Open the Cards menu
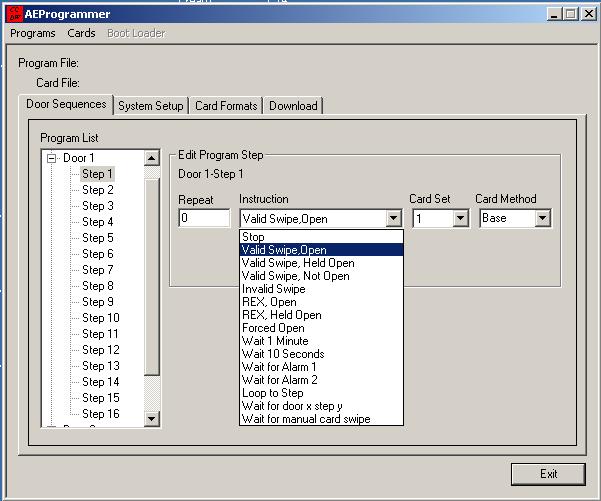601x501 pixels. coord(81,33)
